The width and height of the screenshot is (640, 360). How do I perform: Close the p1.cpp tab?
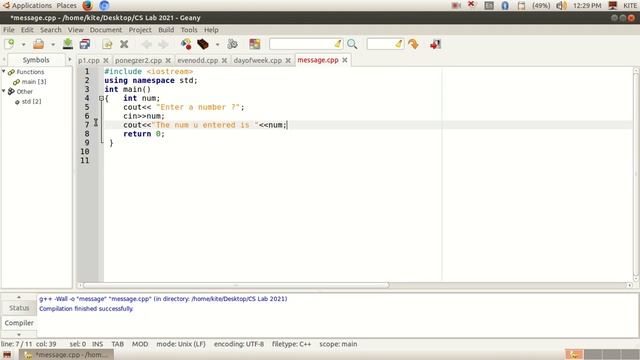coord(106,60)
